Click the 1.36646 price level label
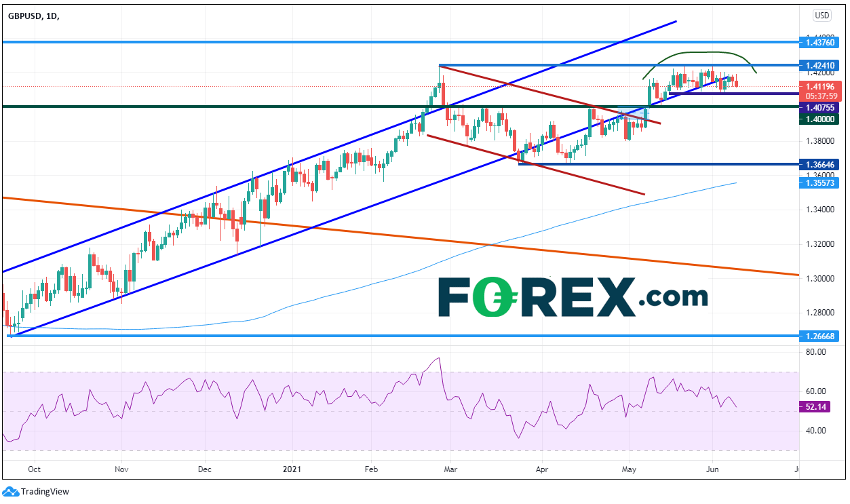This screenshot has width=850, height=504. 820,164
